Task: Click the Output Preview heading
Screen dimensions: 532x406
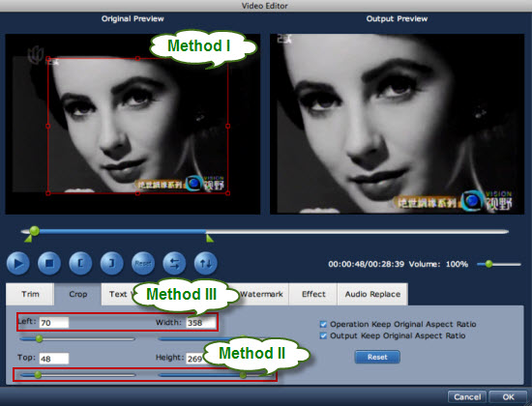Action: tap(397, 18)
